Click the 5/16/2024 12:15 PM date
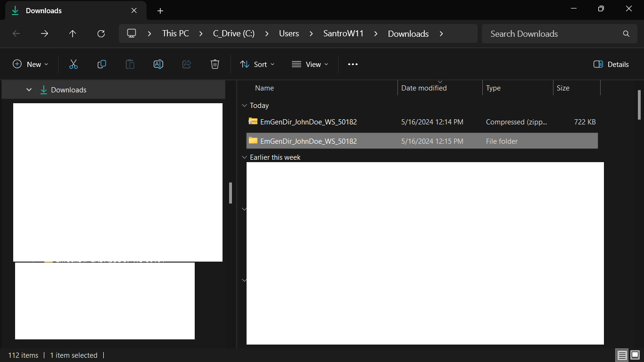The image size is (644, 362). pyautogui.click(x=432, y=141)
